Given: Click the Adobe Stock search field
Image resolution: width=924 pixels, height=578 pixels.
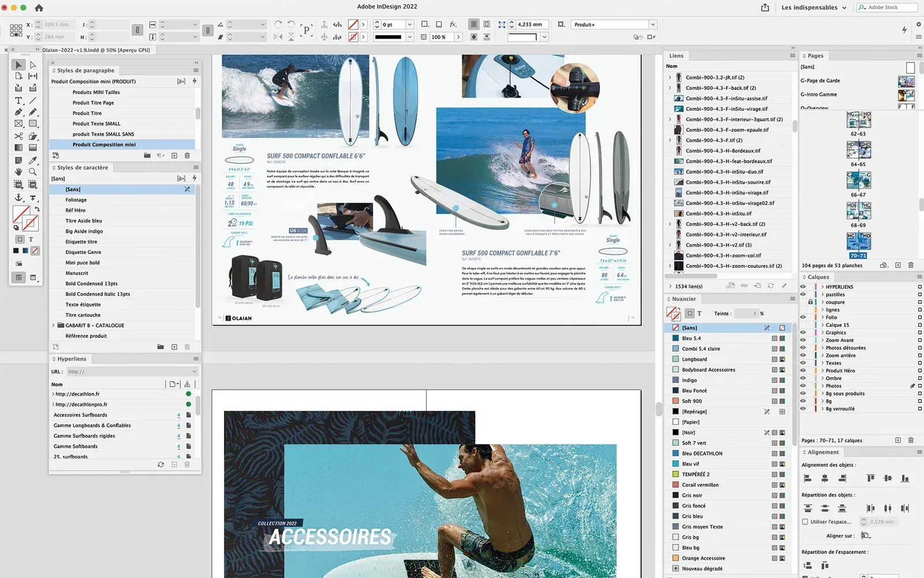Looking at the screenshot, I should click(x=887, y=8).
